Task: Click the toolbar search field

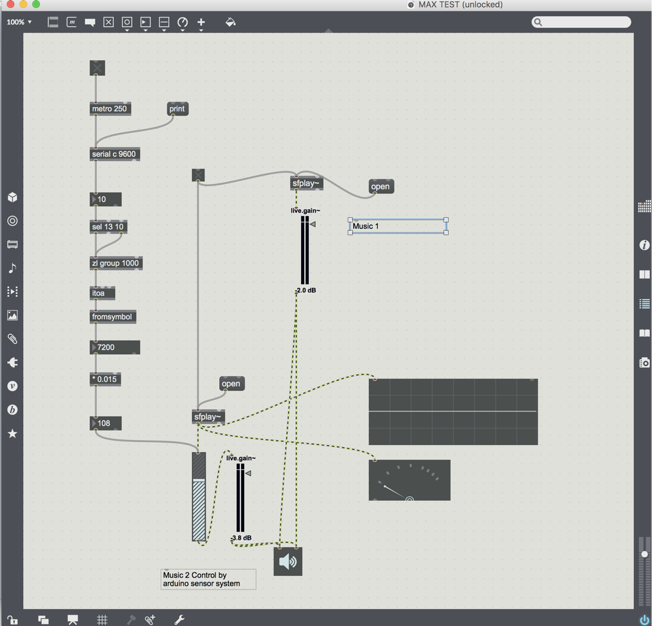Action: (x=581, y=22)
